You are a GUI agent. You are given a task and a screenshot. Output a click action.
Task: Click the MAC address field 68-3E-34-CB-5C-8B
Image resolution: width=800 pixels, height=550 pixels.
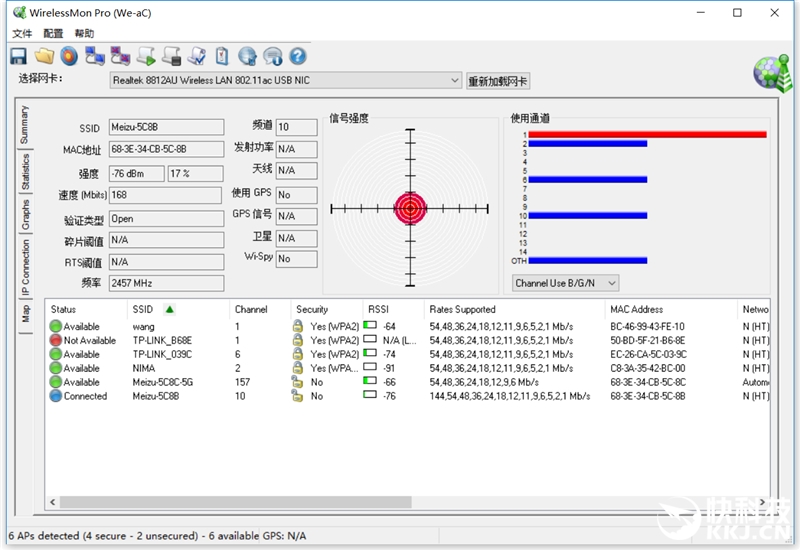point(166,149)
